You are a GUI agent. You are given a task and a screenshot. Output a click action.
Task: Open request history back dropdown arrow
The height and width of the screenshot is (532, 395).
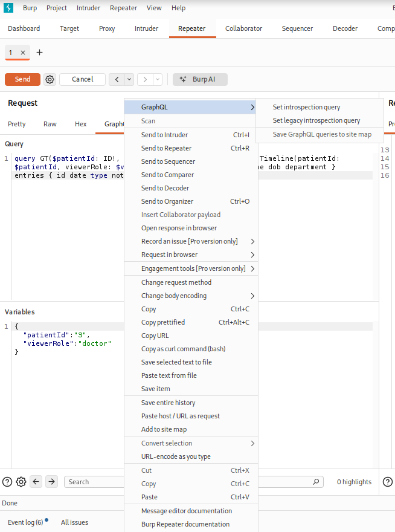pyautogui.click(x=129, y=79)
